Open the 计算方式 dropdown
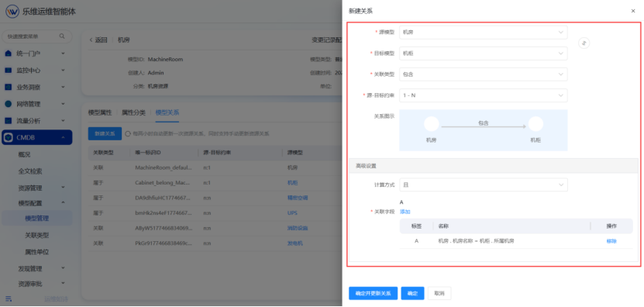 tap(484, 185)
